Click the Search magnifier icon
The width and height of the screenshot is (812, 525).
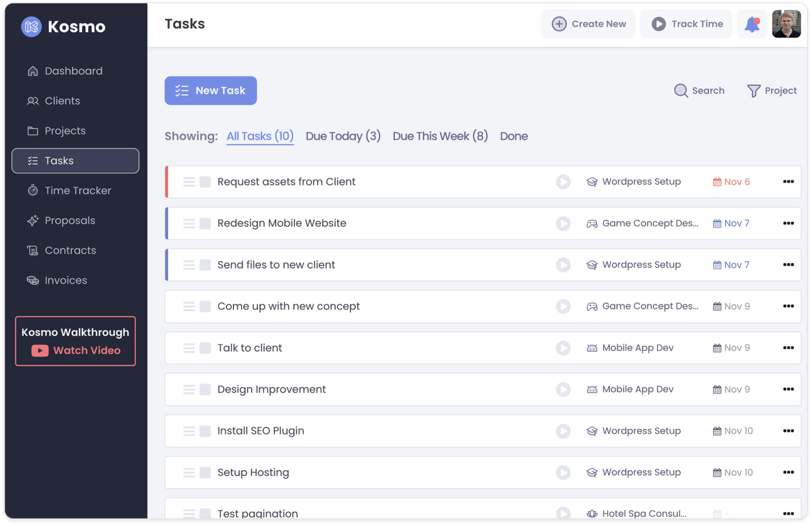tap(680, 90)
